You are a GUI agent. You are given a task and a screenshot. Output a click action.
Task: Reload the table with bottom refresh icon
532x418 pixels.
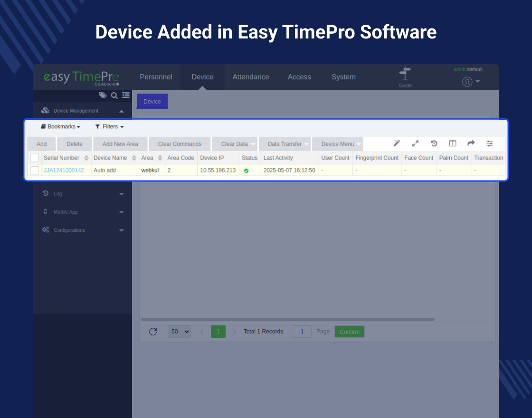click(153, 332)
